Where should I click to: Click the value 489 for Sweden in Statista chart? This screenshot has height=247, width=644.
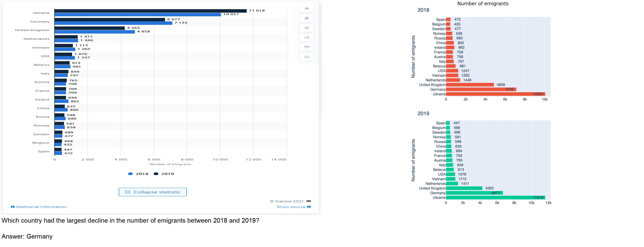click(x=69, y=133)
